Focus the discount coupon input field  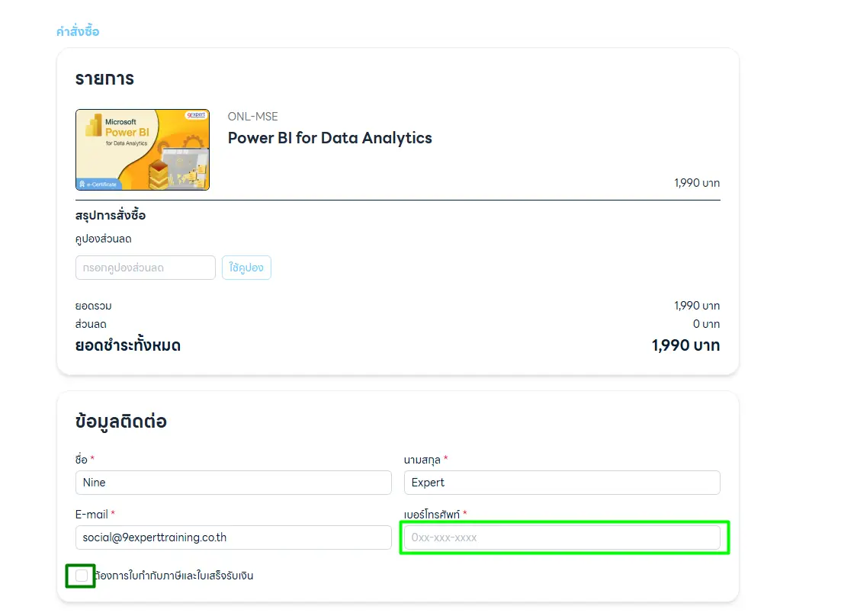[x=146, y=268]
